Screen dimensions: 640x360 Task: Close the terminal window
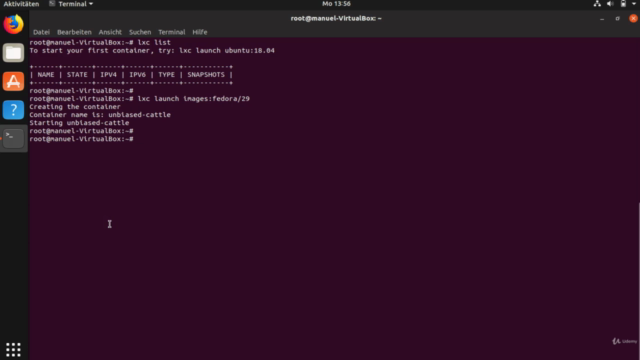633,18
